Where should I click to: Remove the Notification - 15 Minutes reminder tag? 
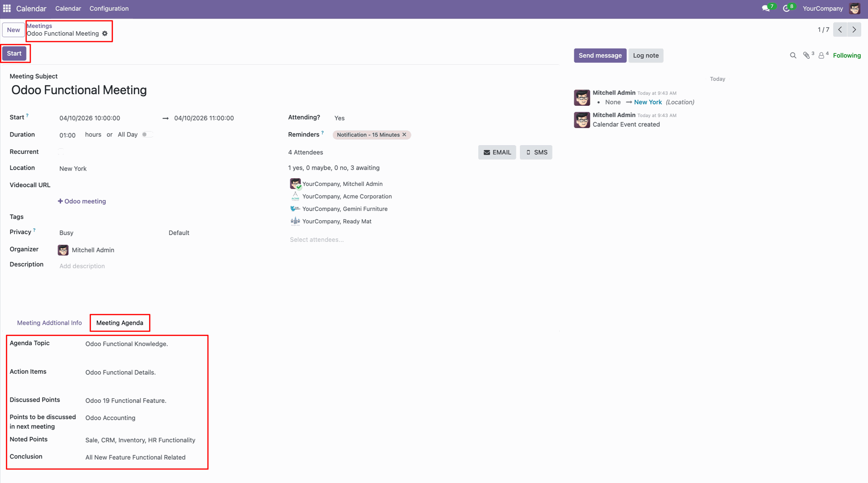pos(404,135)
